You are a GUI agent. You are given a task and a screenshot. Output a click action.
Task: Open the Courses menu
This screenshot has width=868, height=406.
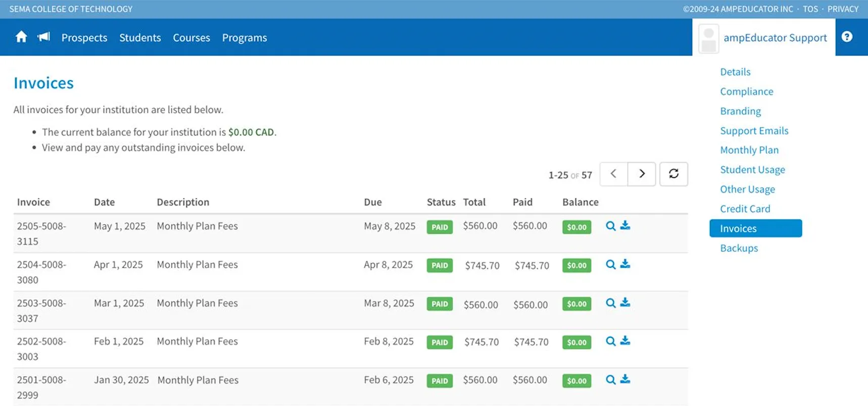point(191,37)
